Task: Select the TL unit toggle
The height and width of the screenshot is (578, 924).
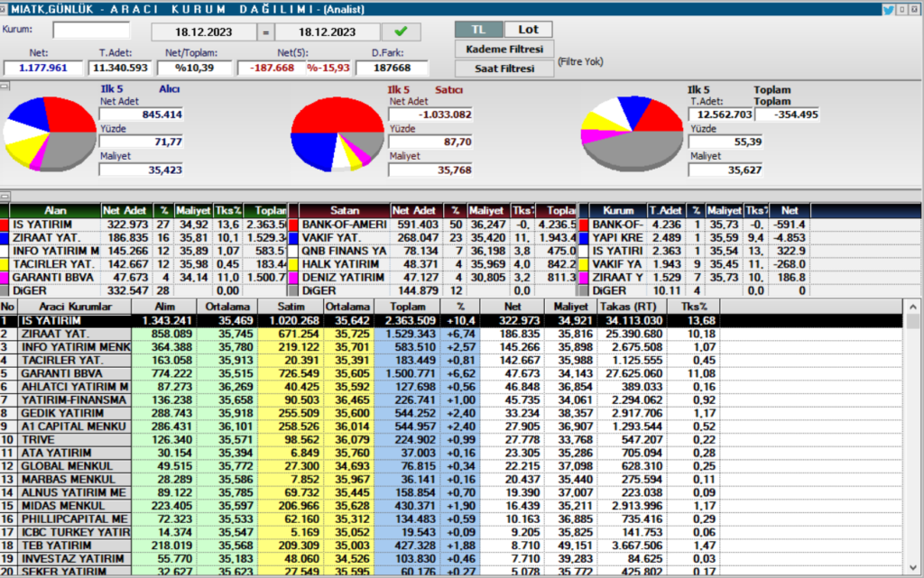Action: pyautogui.click(x=478, y=30)
